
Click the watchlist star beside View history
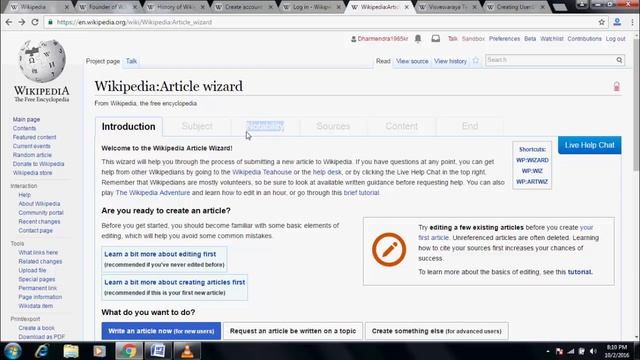tap(476, 61)
